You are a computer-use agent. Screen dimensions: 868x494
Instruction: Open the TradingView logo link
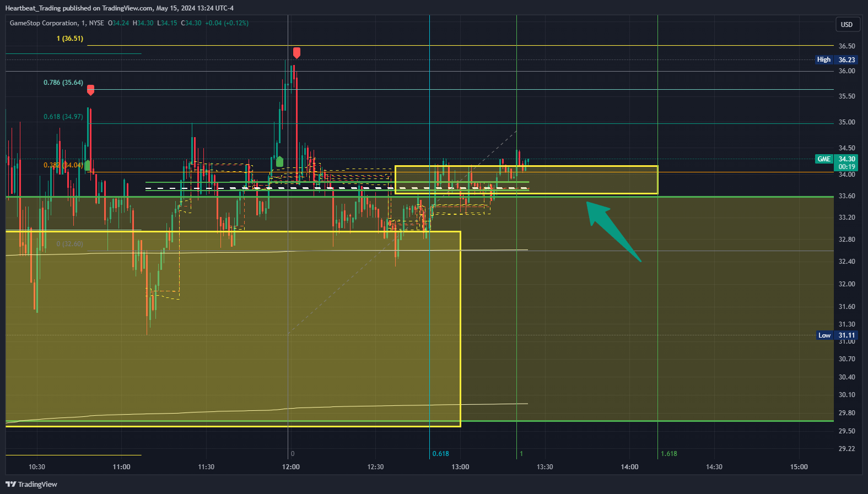pos(31,484)
